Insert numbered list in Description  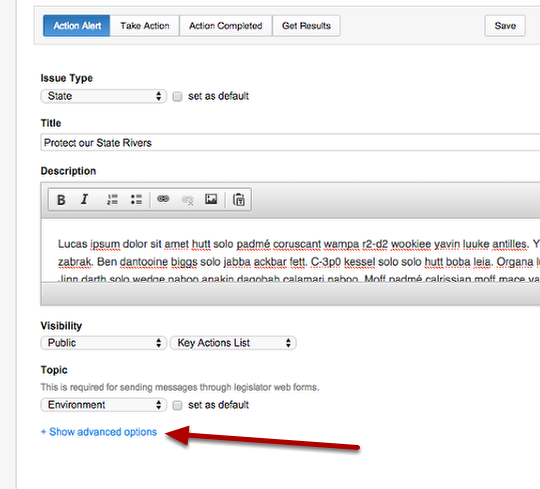tap(112, 199)
